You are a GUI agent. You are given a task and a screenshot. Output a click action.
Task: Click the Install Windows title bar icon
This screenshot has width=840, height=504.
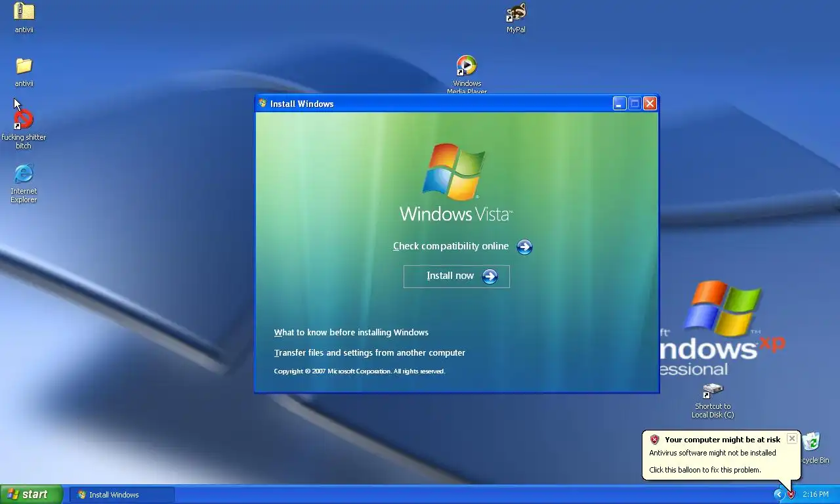(262, 104)
